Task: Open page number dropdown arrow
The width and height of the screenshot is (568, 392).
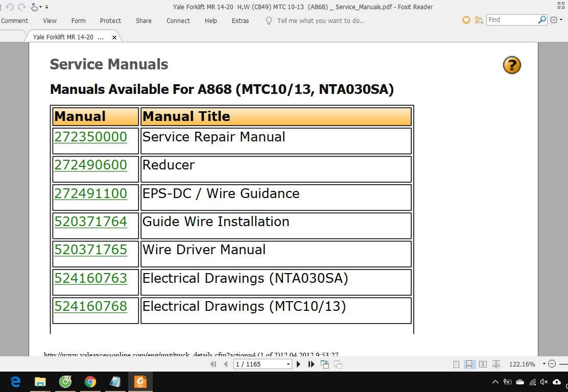Action: [289, 364]
